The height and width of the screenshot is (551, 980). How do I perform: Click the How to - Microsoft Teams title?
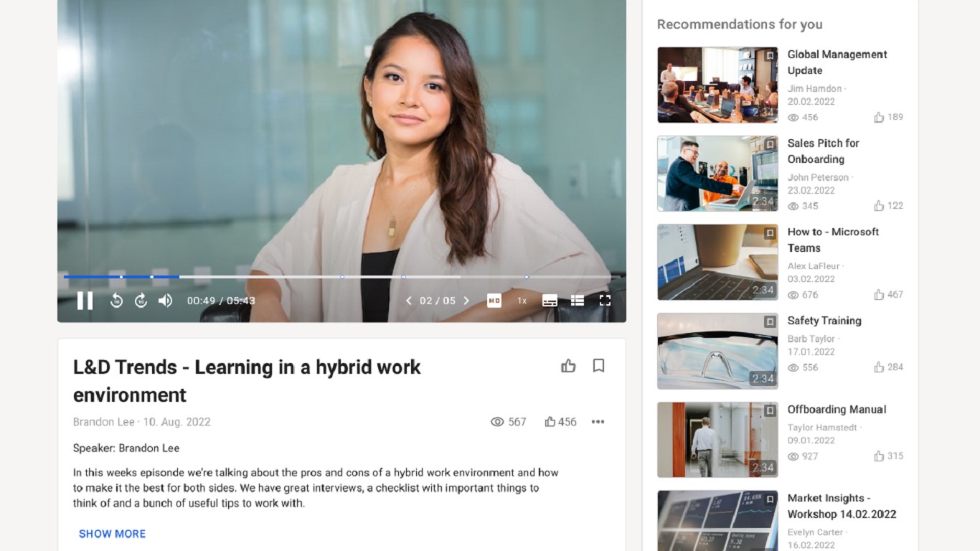tap(833, 240)
